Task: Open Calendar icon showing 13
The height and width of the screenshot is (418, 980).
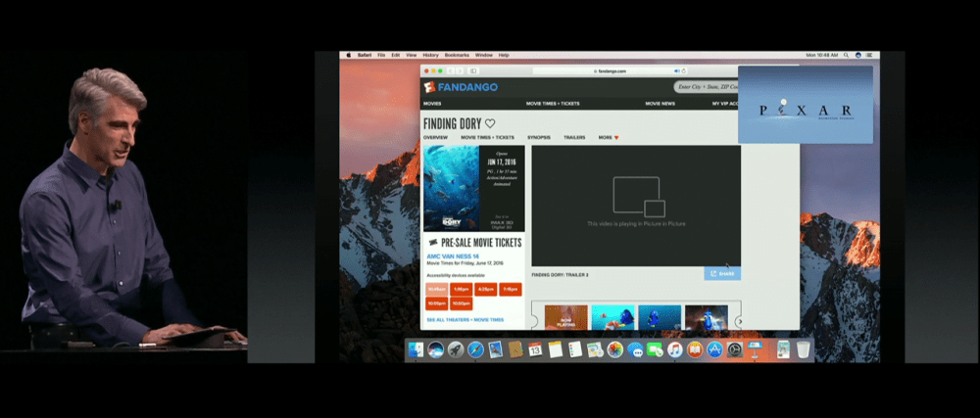Action: (x=535, y=350)
